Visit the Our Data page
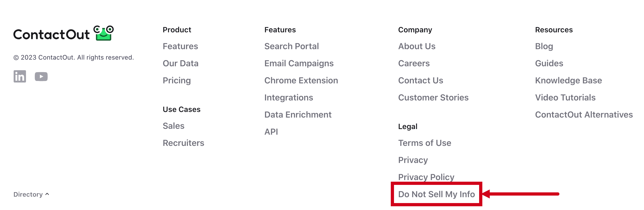Image resolution: width=644 pixels, height=210 pixels. (180, 63)
